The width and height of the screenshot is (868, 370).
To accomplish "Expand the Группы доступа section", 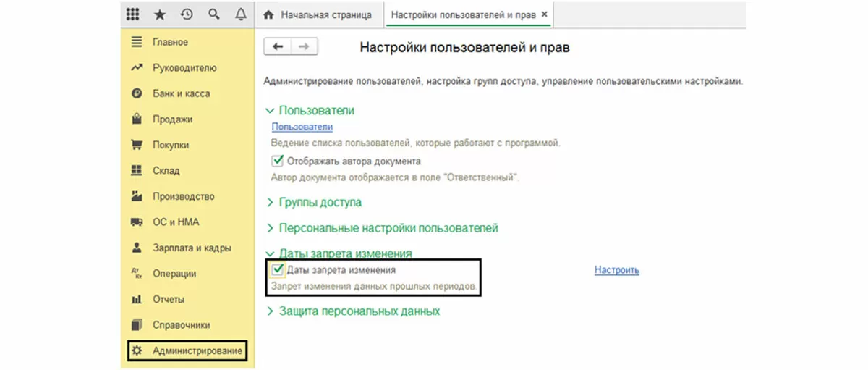I will click(x=314, y=203).
